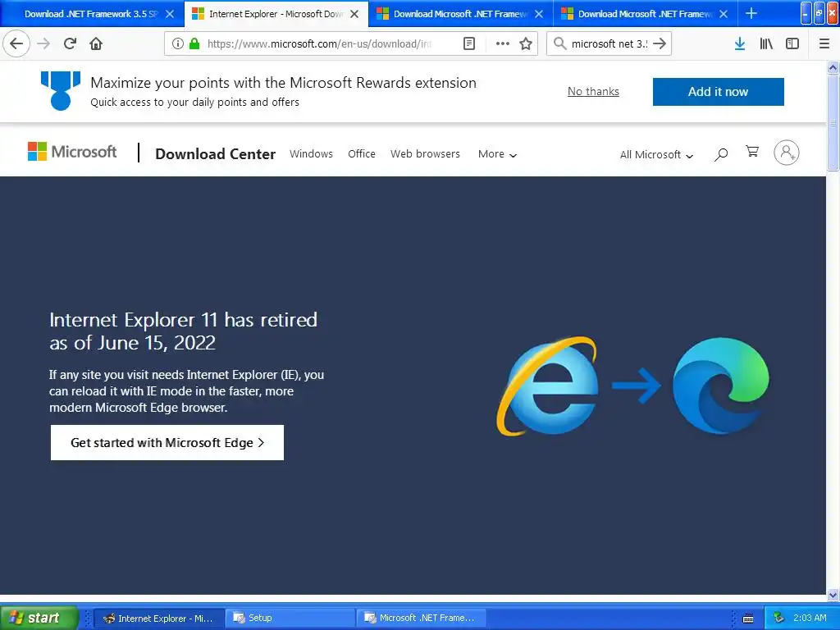Close the .NET Framework 3.5 SP tab
Screen dimensions: 840x630
169,14
